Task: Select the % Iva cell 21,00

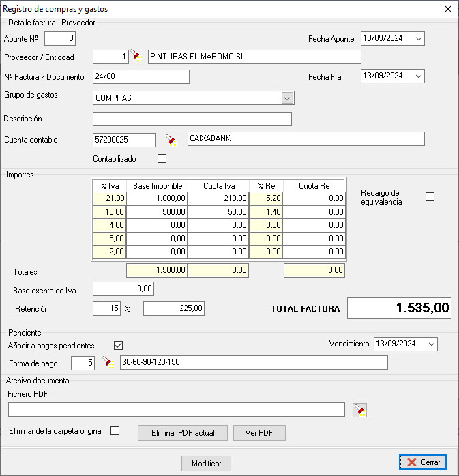Action: tap(110, 198)
